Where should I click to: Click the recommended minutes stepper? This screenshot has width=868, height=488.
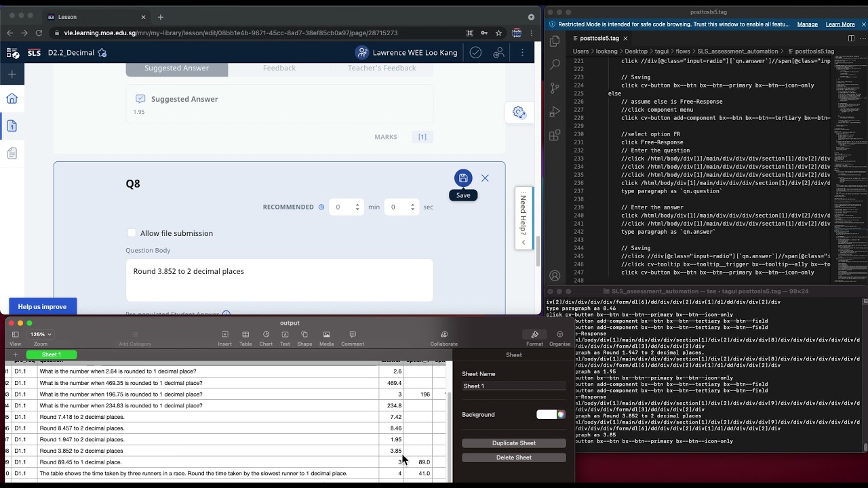(358, 207)
